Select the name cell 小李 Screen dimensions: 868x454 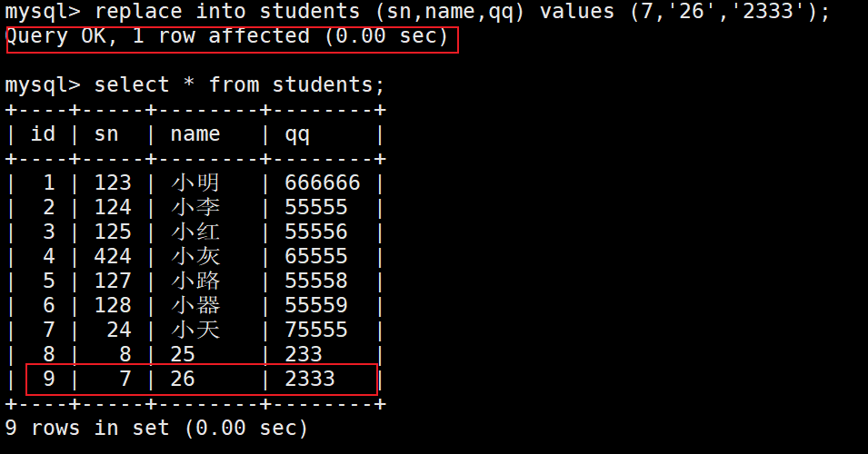coord(195,207)
